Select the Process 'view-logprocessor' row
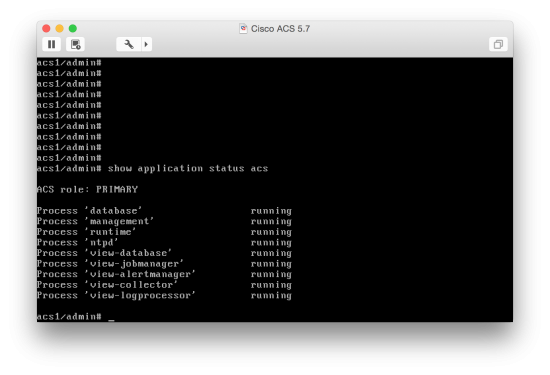The width and height of the screenshot is (550, 375). pyautogui.click(x=164, y=295)
